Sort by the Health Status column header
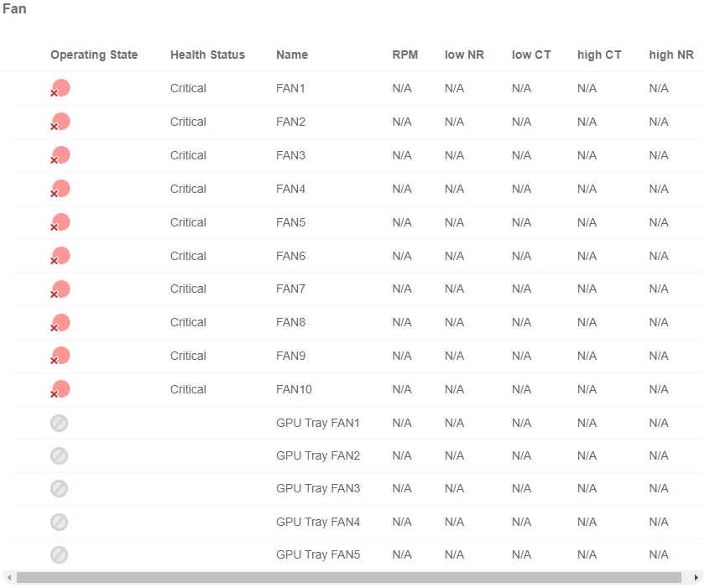Viewport: 715px width, 588px height. click(x=207, y=55)
